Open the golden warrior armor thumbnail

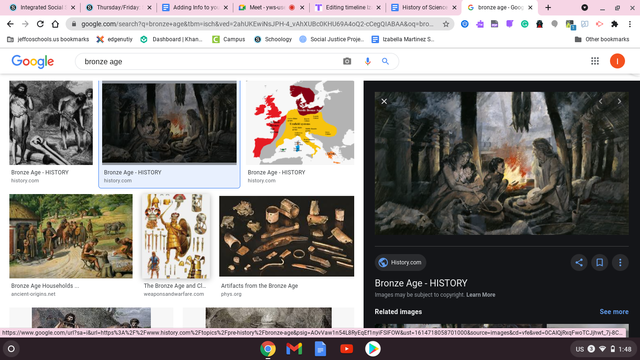(x=176, y=236)
